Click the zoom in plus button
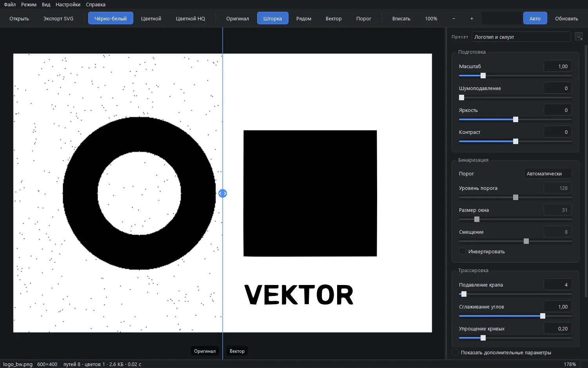This screenshot has width=588, height=368. (472, 18)
